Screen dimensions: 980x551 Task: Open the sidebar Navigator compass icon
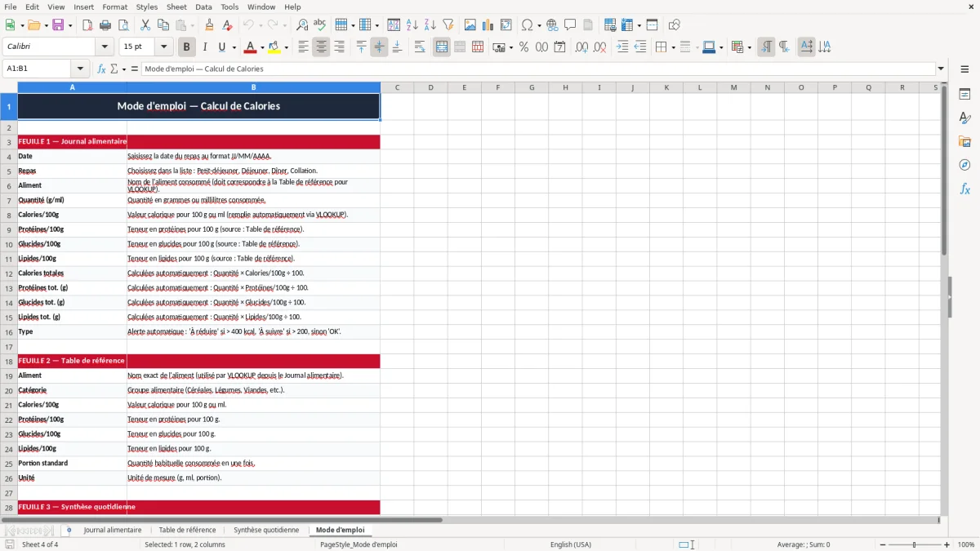tap(964, 165)
